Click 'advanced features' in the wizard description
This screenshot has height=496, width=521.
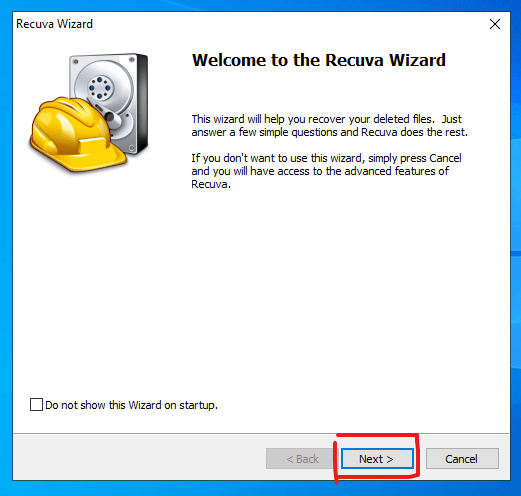(368, 171)
